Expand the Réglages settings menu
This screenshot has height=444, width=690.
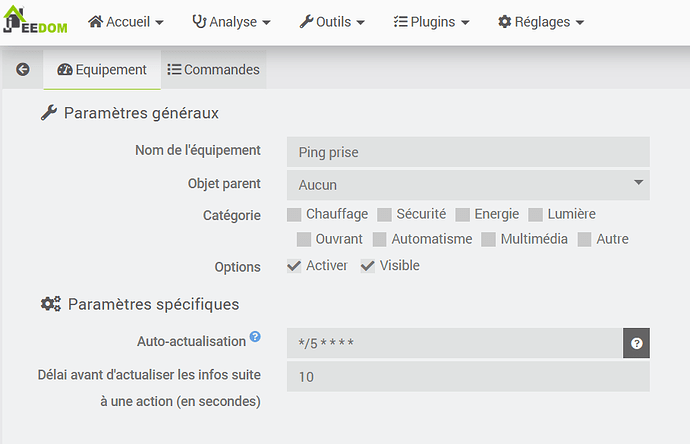tap(540, 21)
